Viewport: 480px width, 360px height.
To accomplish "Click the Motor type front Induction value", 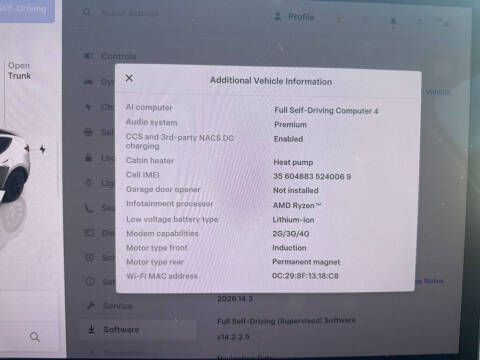I will pos(289,248).
